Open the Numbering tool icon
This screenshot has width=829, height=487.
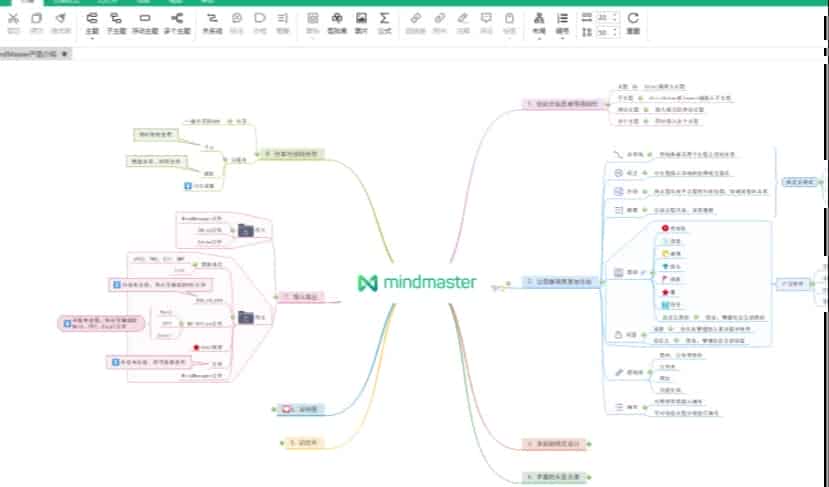coord(562,19)
